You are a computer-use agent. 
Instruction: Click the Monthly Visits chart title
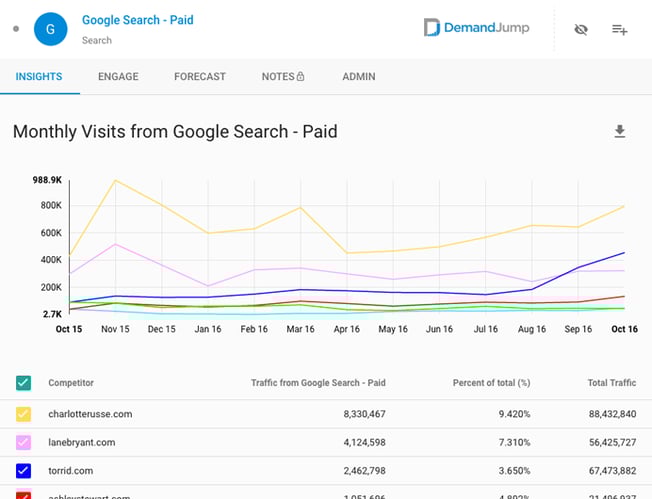click(175, 132)
